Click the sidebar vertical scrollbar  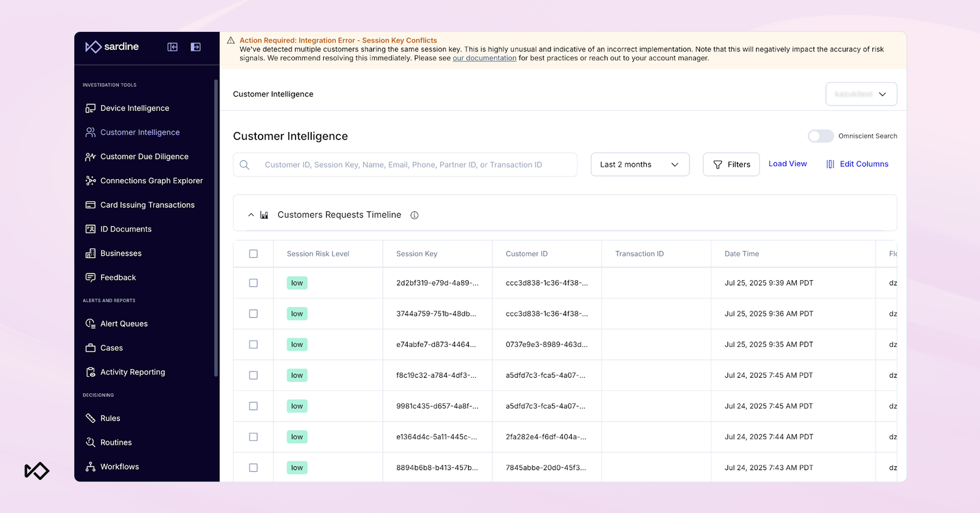click(216, 228)
